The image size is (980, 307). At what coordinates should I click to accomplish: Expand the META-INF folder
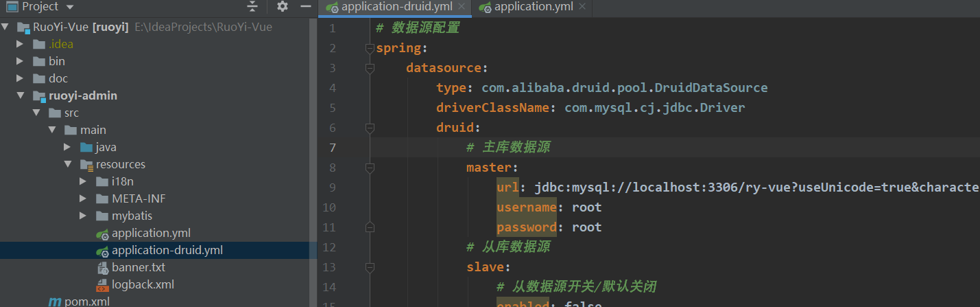[x=84, y=198]
